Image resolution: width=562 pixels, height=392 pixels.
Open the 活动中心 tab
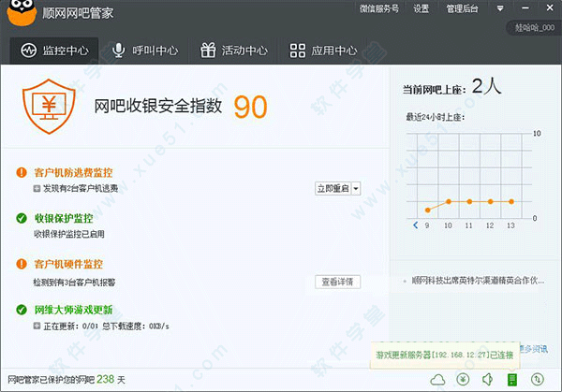coord(233,51)
